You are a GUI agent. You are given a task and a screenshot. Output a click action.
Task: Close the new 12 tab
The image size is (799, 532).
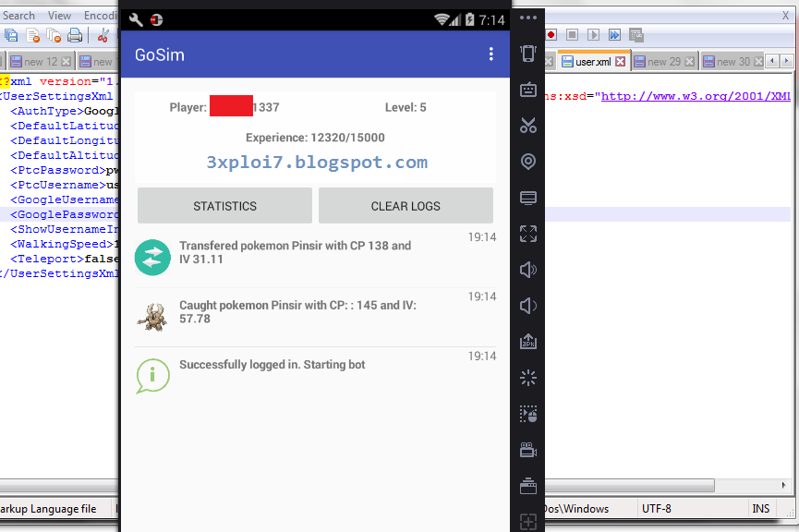click(67, 62)
